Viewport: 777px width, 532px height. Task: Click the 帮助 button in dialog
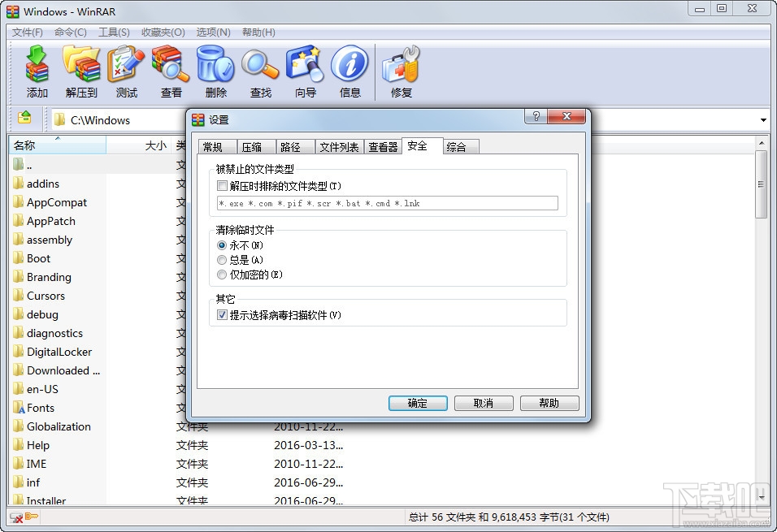549,403
